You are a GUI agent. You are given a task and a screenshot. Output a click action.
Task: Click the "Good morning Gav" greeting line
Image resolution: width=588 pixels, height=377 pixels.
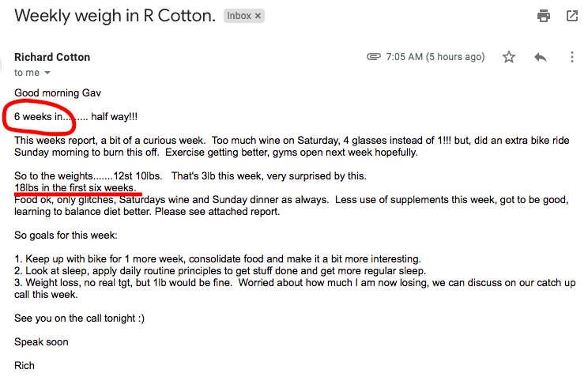point(58,93)
